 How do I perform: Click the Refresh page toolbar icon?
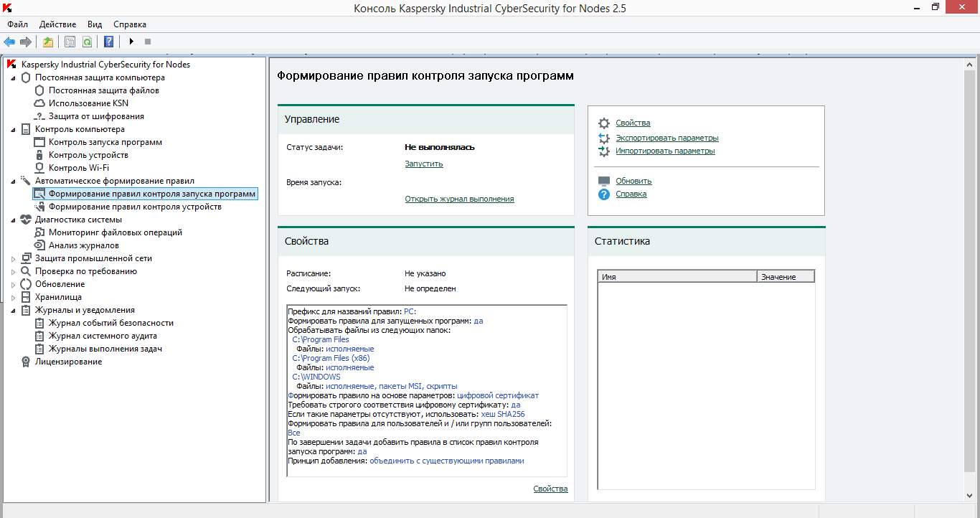tap(87, 42)
